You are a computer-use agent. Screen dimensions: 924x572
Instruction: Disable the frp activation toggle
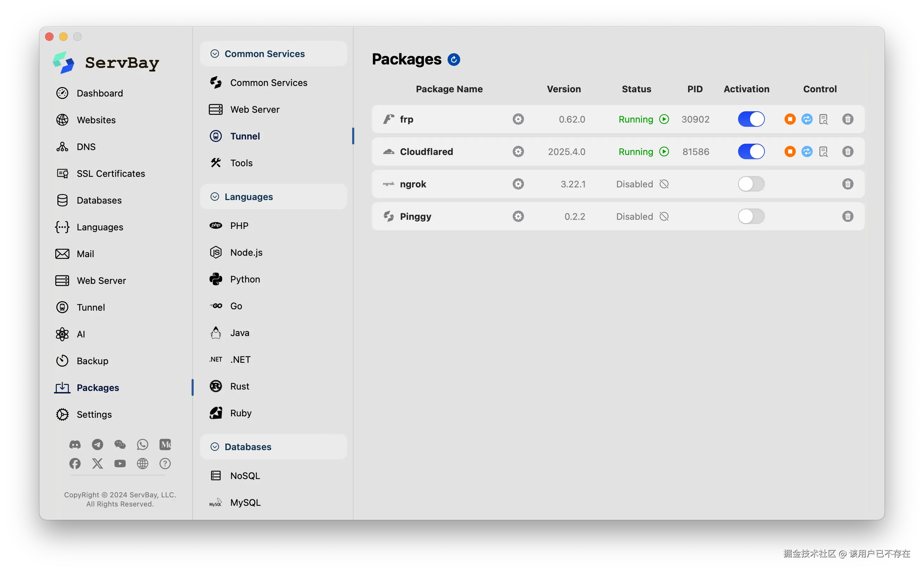tap(751, 119)
